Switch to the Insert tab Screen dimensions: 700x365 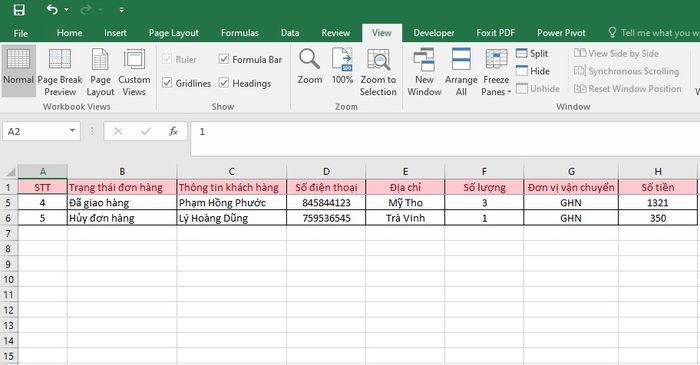(x=115, y=33)
